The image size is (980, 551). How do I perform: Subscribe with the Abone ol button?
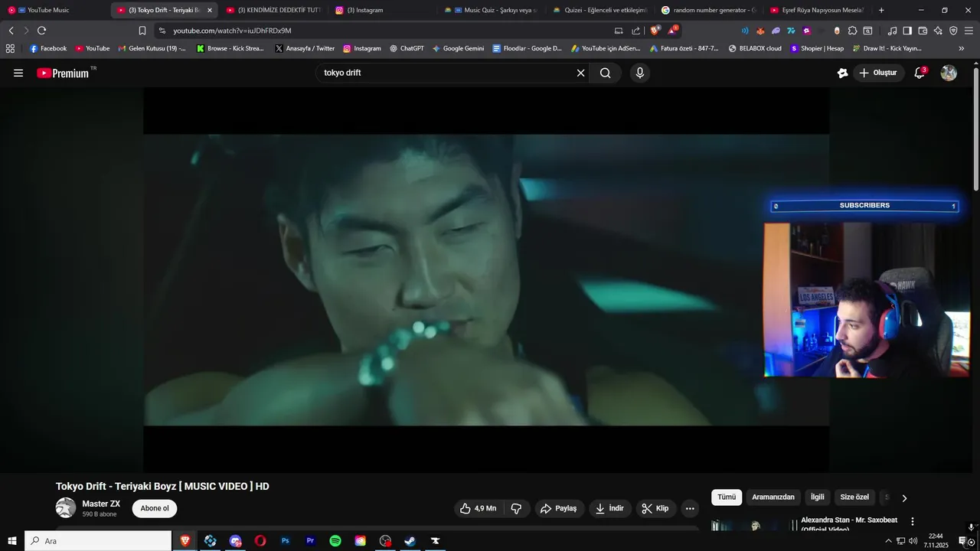[x=155, y=508]
